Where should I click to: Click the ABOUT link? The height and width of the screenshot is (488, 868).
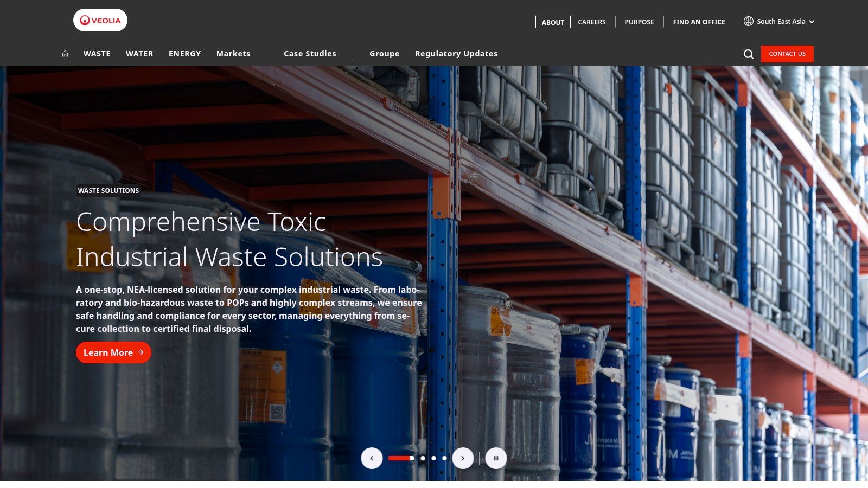553,22
